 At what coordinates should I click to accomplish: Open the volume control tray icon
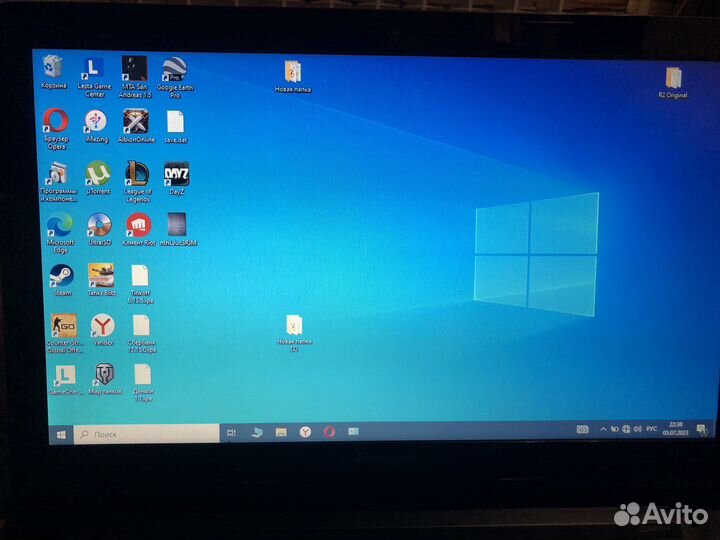(x=637, y=429)
